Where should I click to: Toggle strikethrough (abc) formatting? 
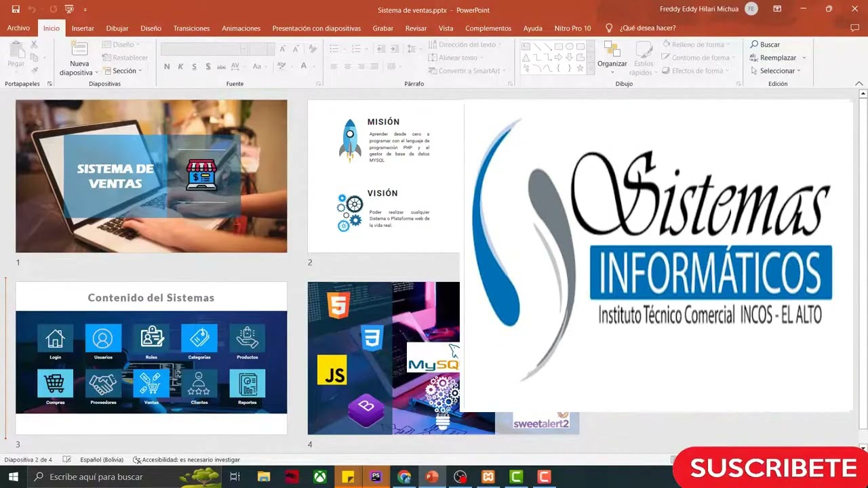(221, 66)
